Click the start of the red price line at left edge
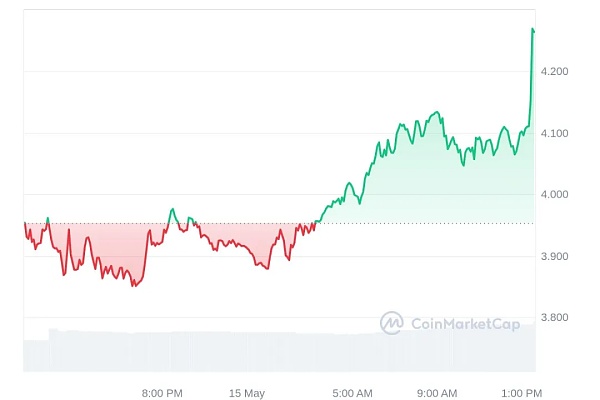This screenshot has height=400, width=600. click(25, 224)
